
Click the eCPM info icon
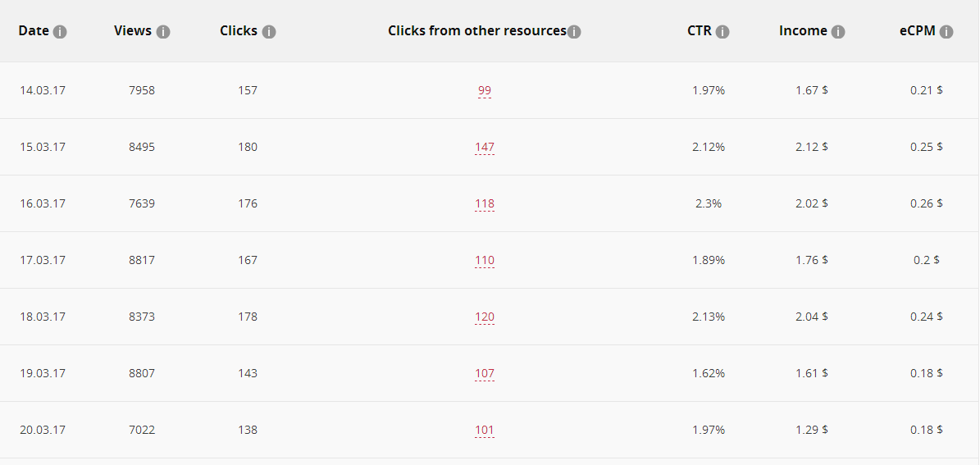point(946,32)
